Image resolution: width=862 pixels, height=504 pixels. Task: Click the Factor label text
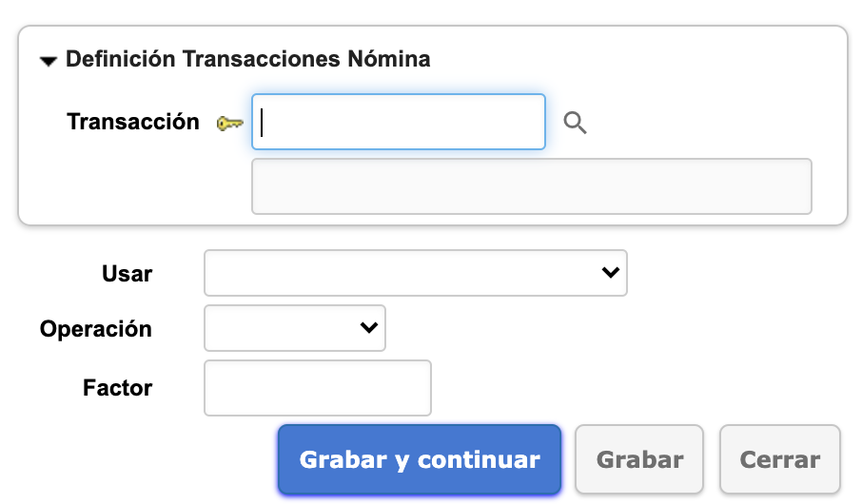(x=117, y=388)
